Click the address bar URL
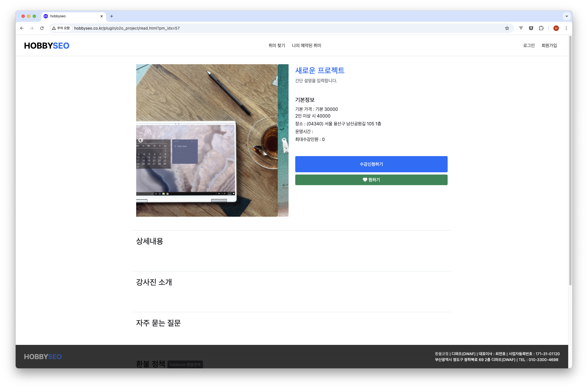The width and height of the screenshot is (588, 389). [127, 28]
